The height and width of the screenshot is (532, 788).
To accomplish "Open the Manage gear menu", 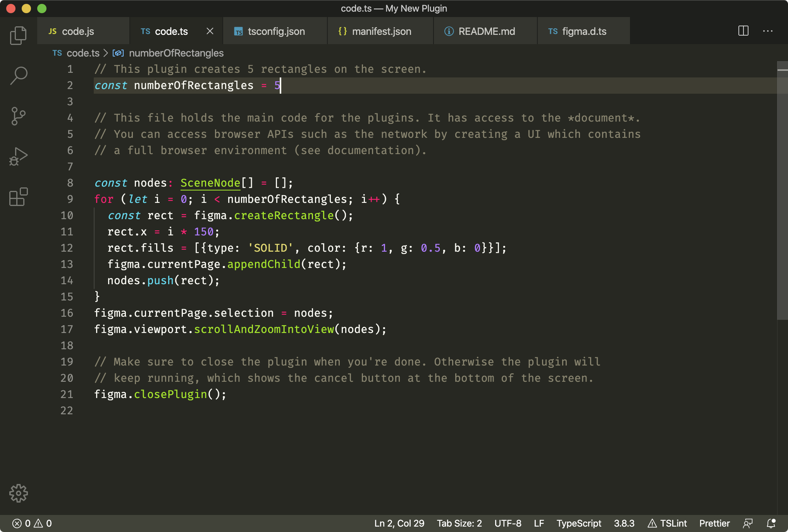I will coord(18,493).
